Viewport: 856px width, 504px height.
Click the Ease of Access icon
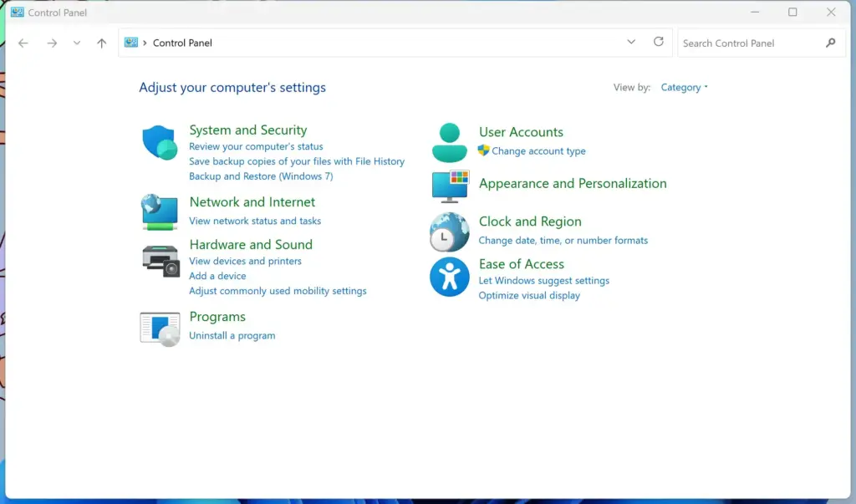click(449, 277)
